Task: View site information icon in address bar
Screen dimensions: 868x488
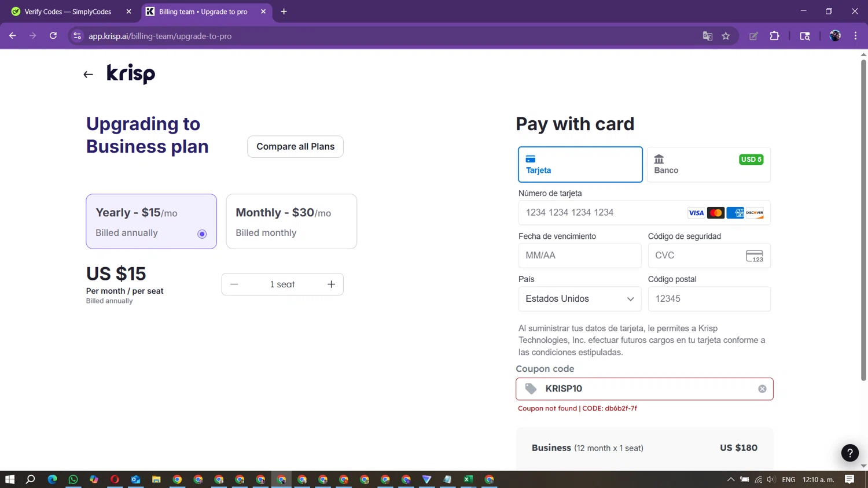Action: tap(77, 36)
